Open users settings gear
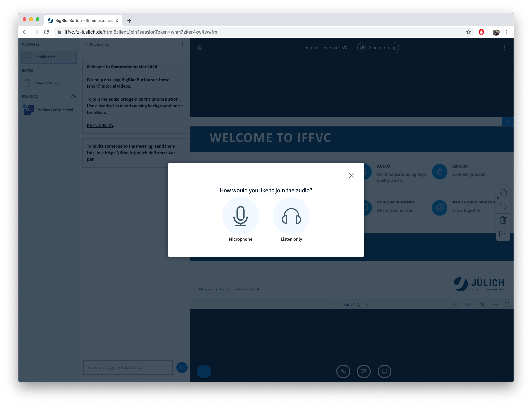532x406 pixels. pyautogui.click(x=74, y=96)
